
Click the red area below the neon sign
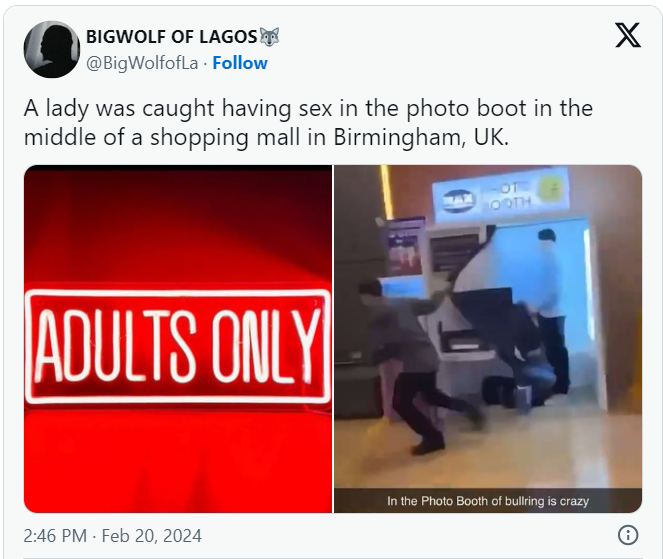178,459
